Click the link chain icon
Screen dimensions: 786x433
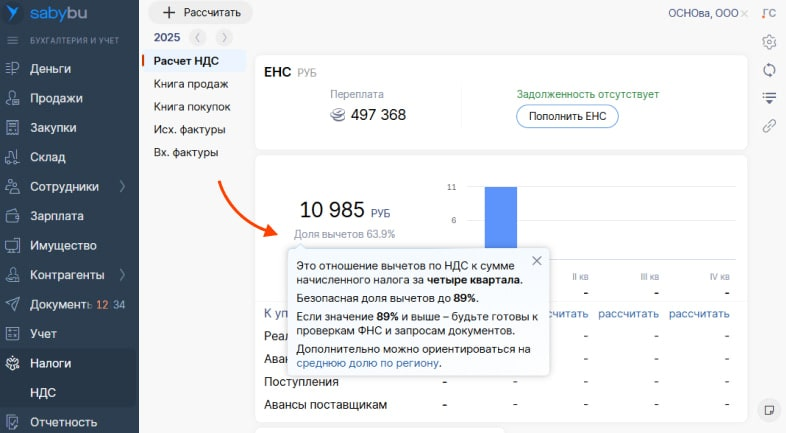pos(769,125)
